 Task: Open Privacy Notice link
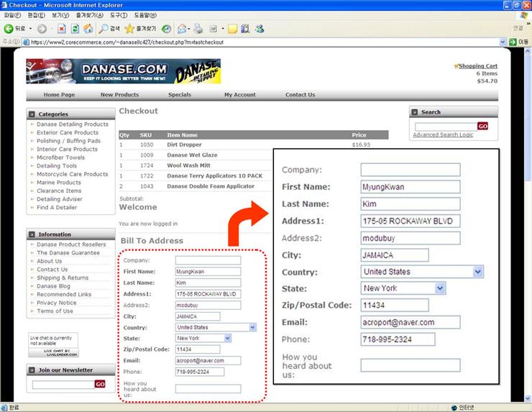(x=56, y=303)
